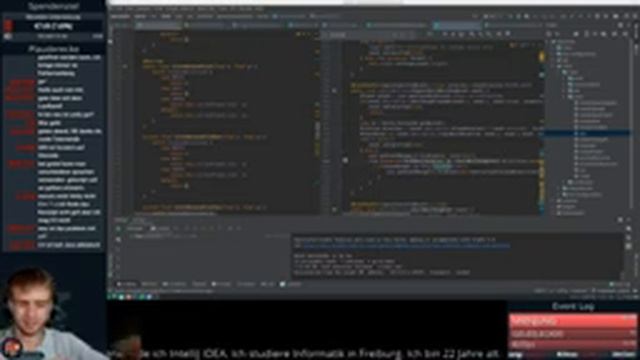Switch to the highlighted editor tab in the right editor group
This screenshot has height=360, width=640.
pyautogui.click(x=458, y=25)
